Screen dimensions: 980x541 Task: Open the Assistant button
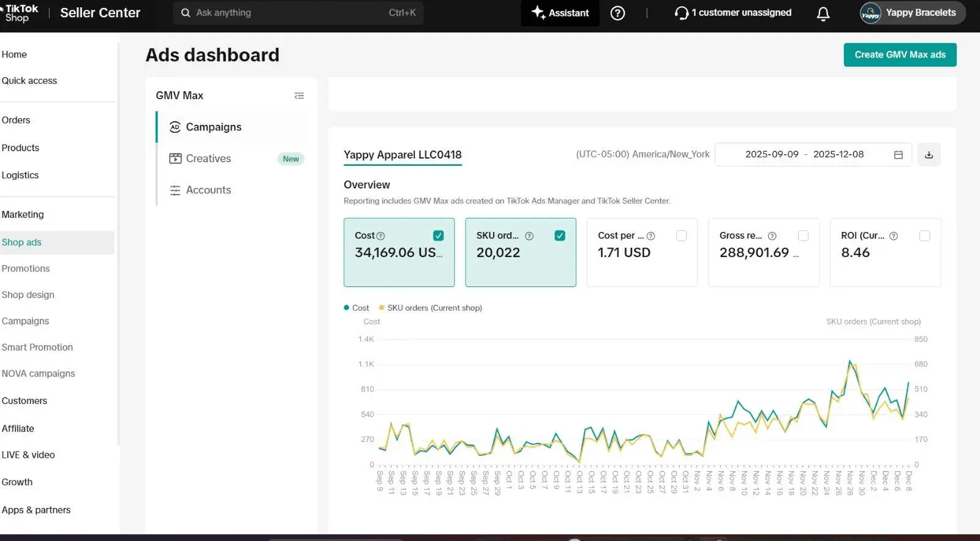coord(560,13)
